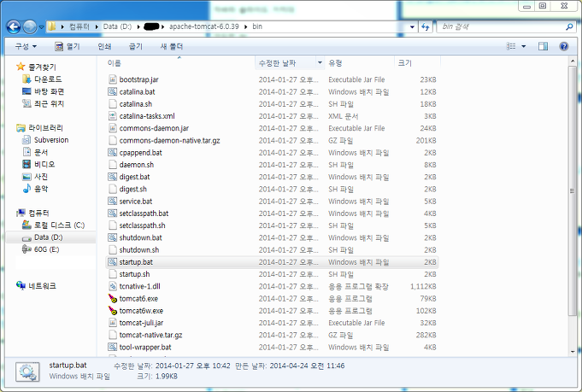Select the catalina.bat batch file icon
The height and width of the screenshot is (392, 582).
(113, 91)
